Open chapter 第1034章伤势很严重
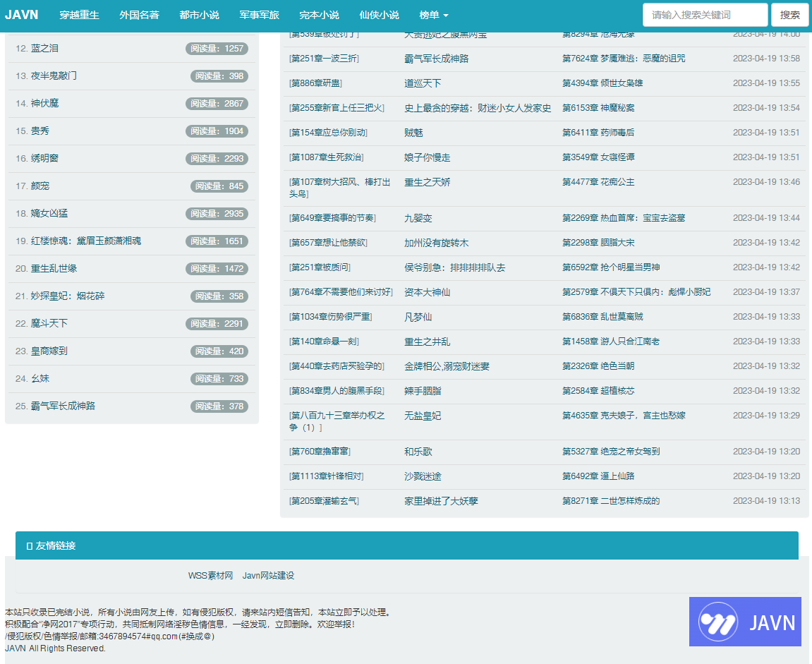812x664 pixels. [330, 316]
